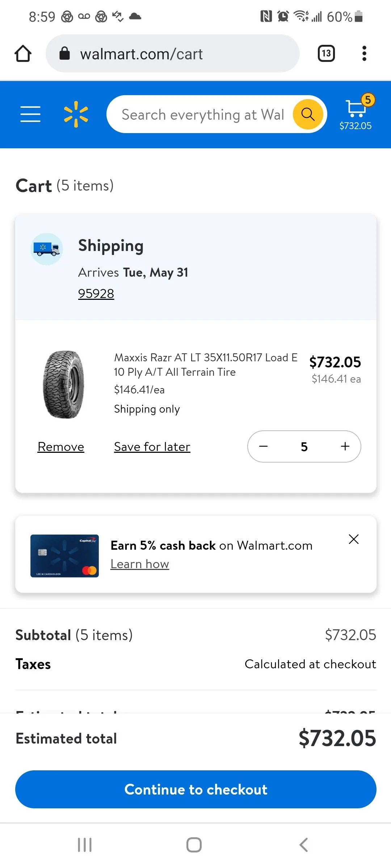The width and height of the screenshot is (391, 868).
Task: Tap the yellow search magnifier button
Action: (308, 114)
